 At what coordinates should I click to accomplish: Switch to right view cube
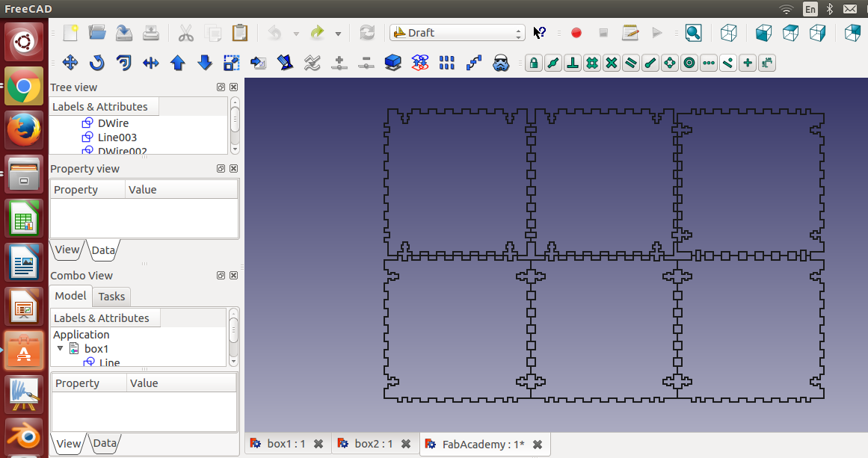click(x=818, y=33)
